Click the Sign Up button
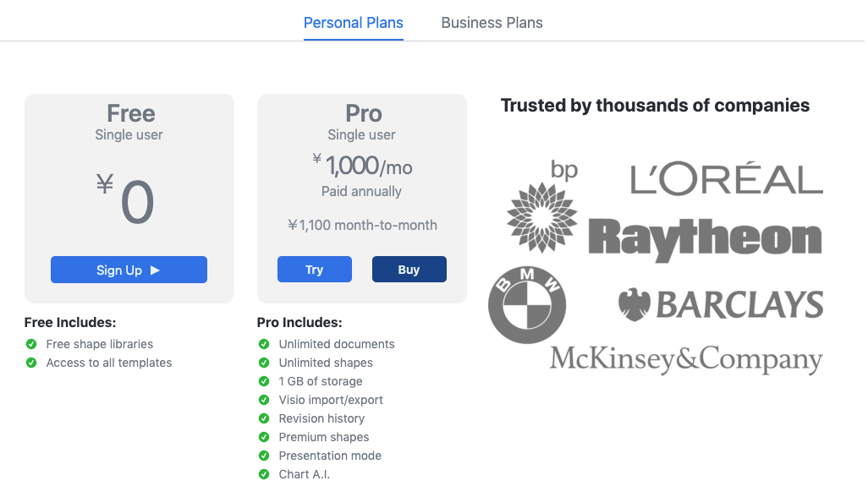Viewport: 868px width, 497px height. point(129,270)
